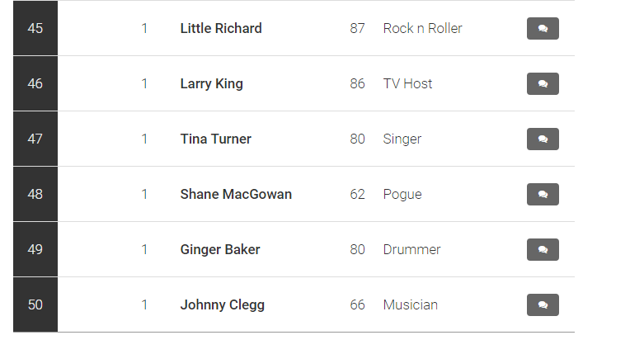Image resolution: width=644 pixels, height=354 pixels.
Task: Open comments for Little Richard
Action: point(543,28)
